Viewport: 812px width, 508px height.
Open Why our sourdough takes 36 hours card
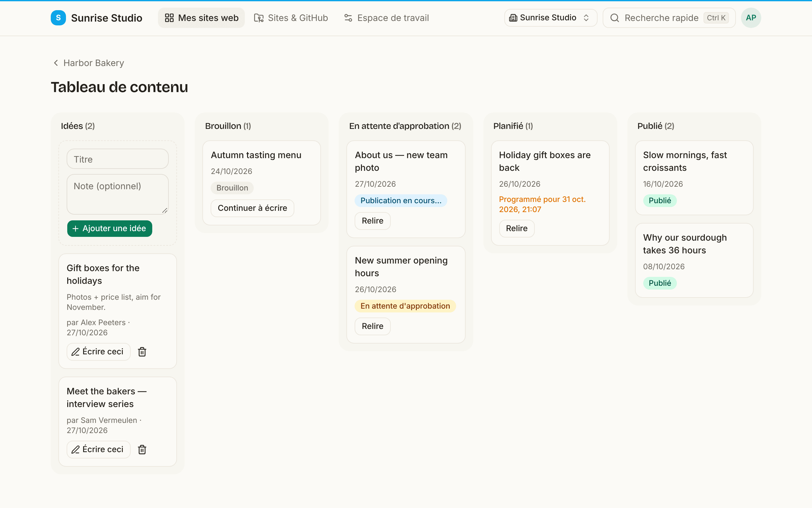click(694, 260)
